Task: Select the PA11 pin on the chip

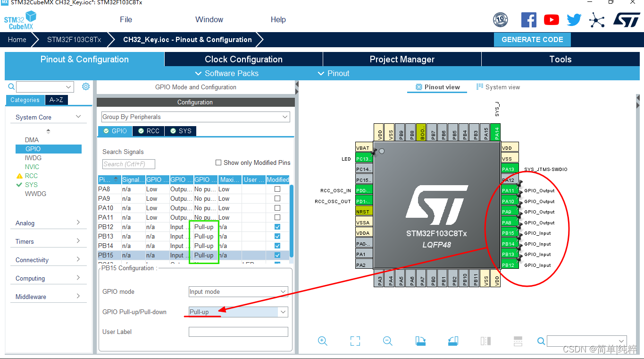Action: [x=510, y=191]
